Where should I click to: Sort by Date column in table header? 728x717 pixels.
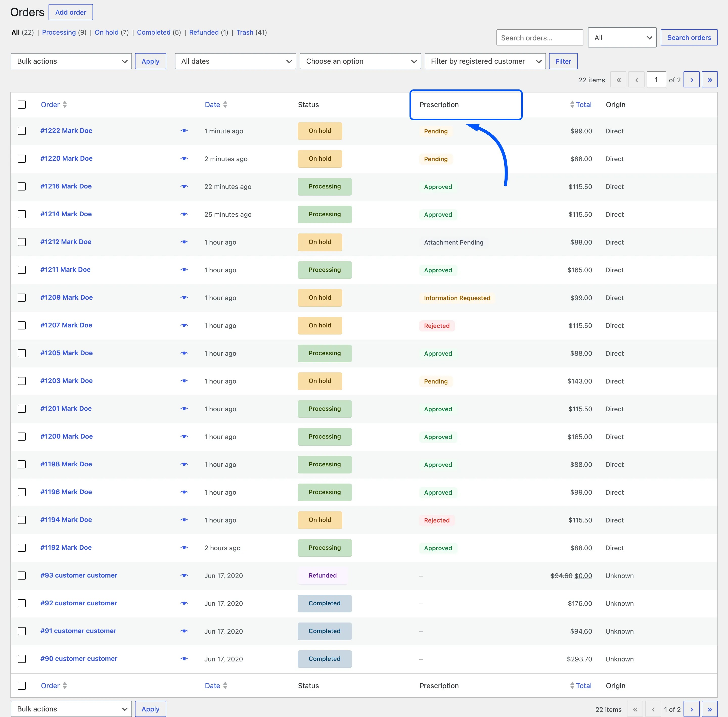click(216, 105)
